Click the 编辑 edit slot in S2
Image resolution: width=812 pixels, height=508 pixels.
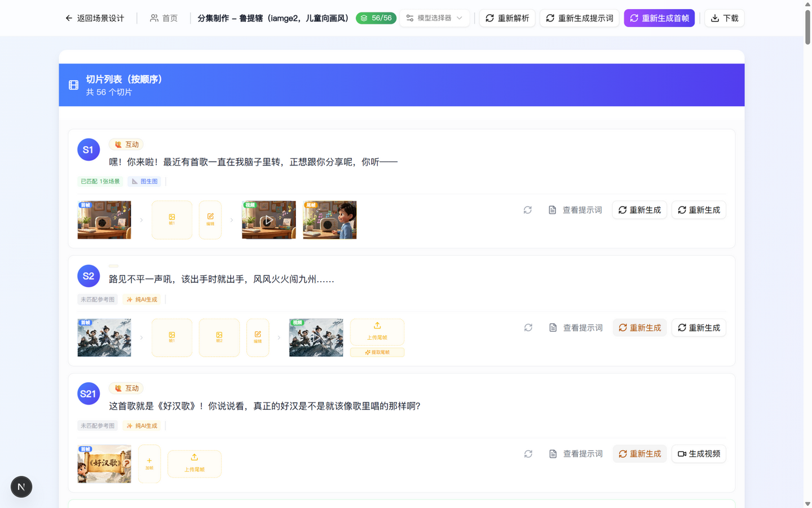(x=258, y=338)
